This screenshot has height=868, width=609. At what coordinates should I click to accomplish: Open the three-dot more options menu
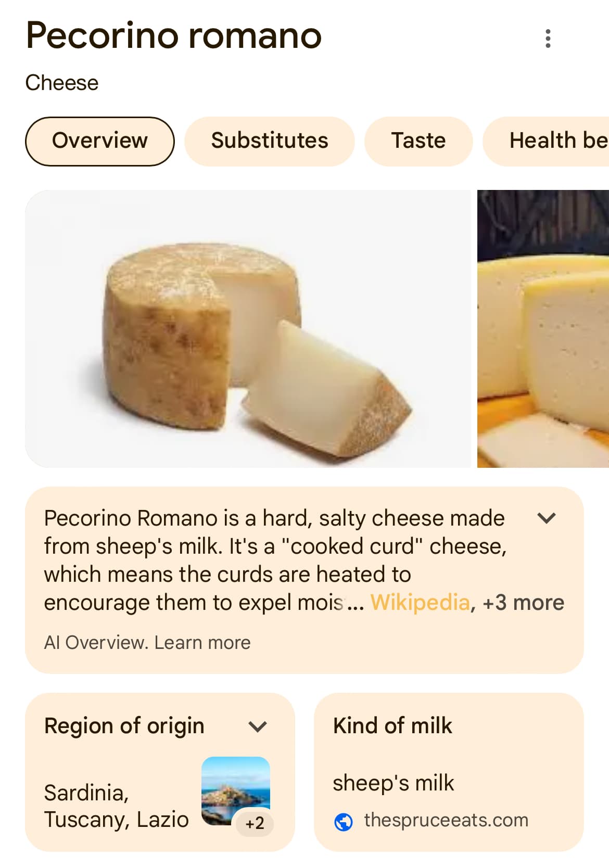(x=548, y=39)
